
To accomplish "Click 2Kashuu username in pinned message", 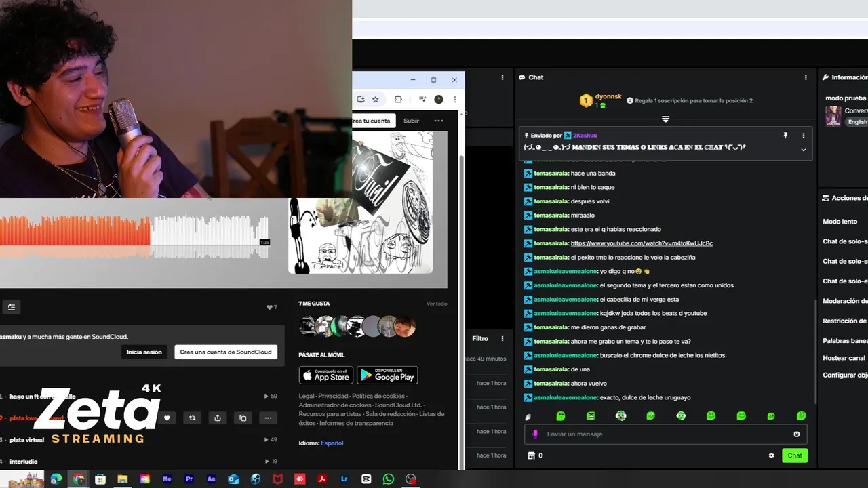I will 585,136.
